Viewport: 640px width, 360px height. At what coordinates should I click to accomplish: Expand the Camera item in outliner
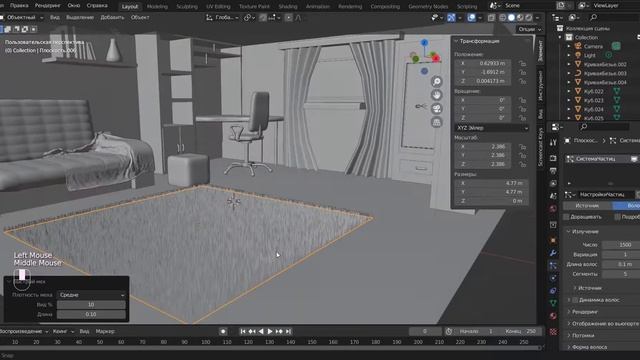click(x=569, y=46)
